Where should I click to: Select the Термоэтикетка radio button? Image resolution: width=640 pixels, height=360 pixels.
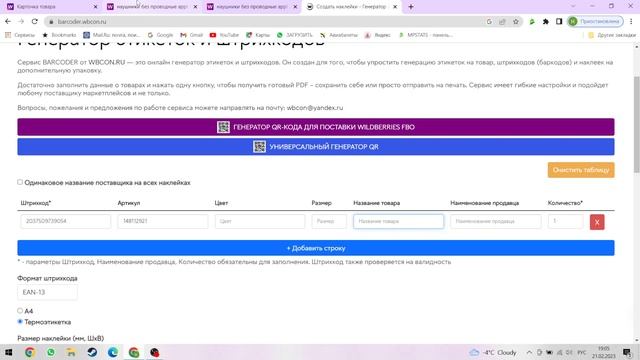click(20, 322)
